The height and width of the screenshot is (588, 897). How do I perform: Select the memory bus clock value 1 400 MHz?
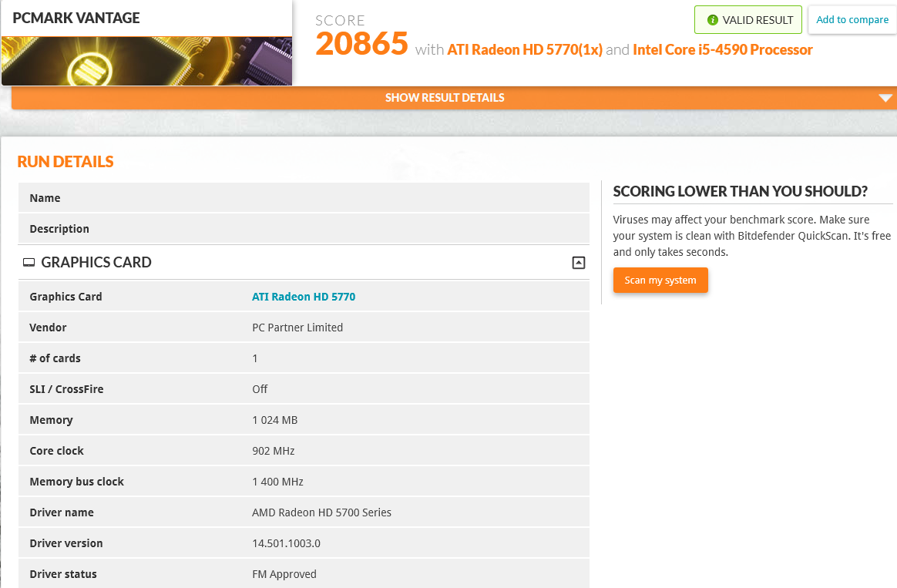click(x=277, y=482)
